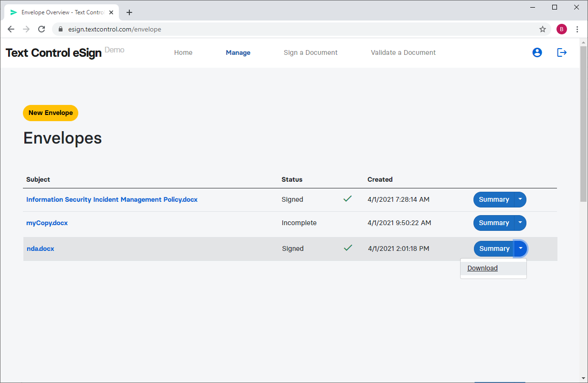Viewport: 588px width, 383px height.
Task: Click the date 4/1/2021 9:50:22 AM
Action: click(399, 223)
